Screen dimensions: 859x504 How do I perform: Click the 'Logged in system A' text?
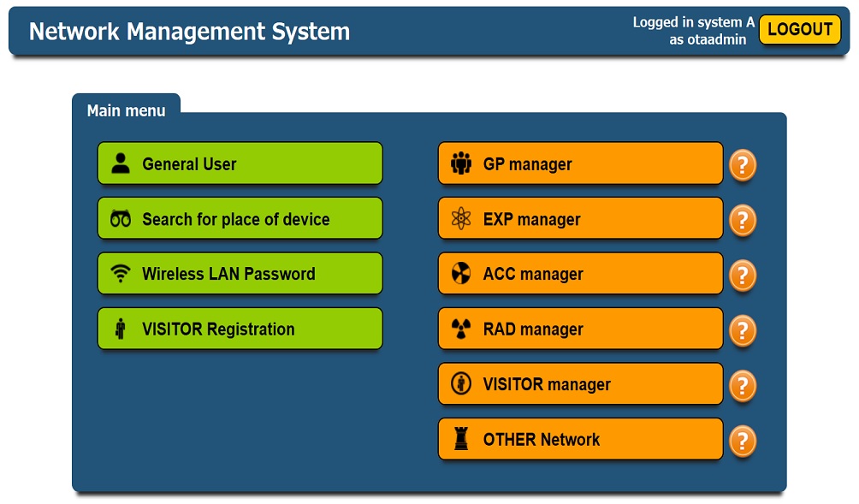[x=694, y=22]
